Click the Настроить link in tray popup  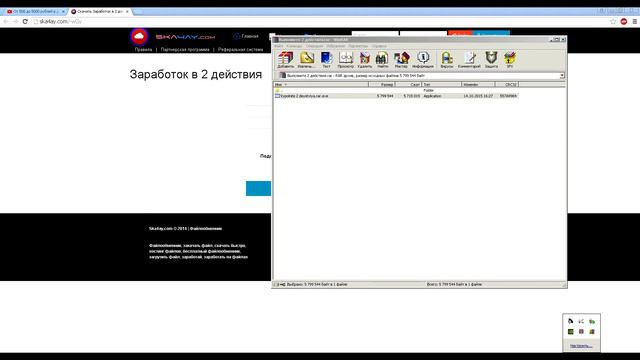581,346
